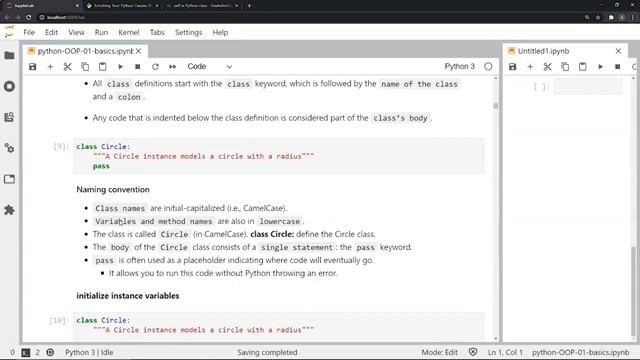This screenshot has height=360, width=640.
Task: Open the Kernel menu
Action: pos(129,32)
